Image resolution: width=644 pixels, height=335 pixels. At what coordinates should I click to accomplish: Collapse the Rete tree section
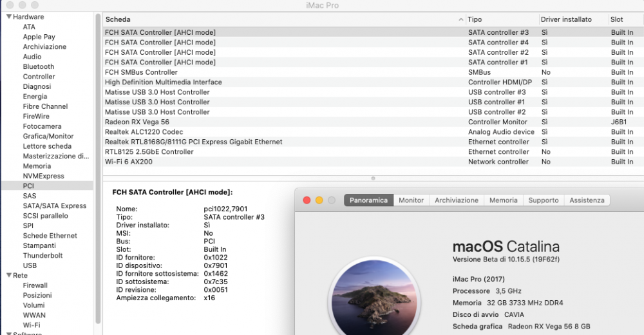8,275
